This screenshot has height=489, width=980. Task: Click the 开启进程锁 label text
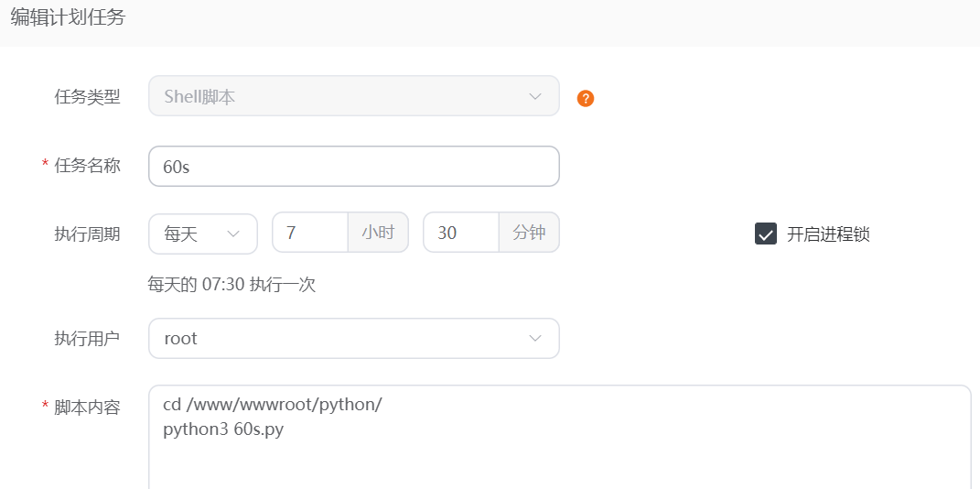(827, 234)
